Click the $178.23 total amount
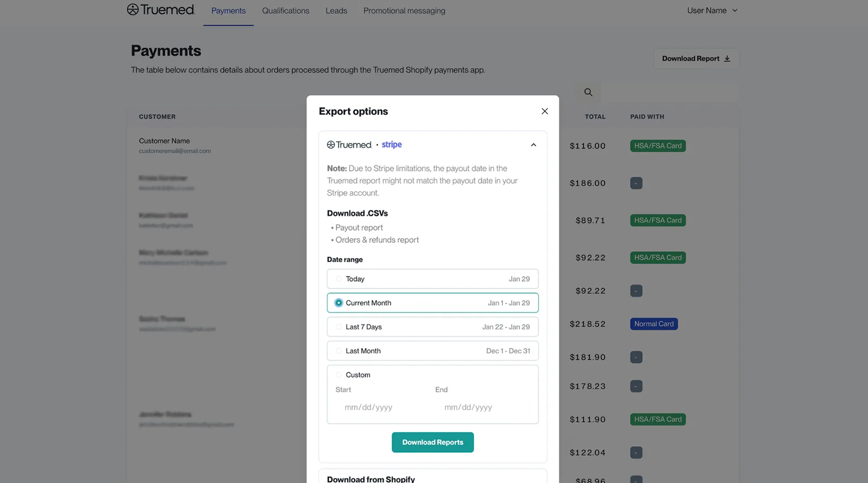868x483 pixels. pyautogui.click(x=588, y=386)
